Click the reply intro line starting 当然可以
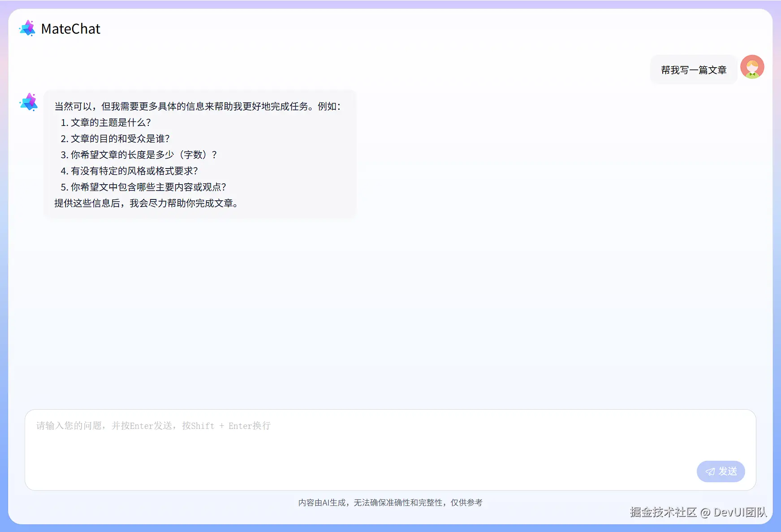781x532 pixels. 198,106
